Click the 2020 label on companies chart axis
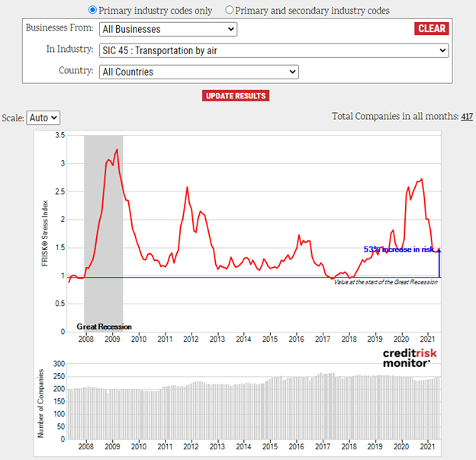This screenshot has width=476, height=460. click(x=401, y=446)
